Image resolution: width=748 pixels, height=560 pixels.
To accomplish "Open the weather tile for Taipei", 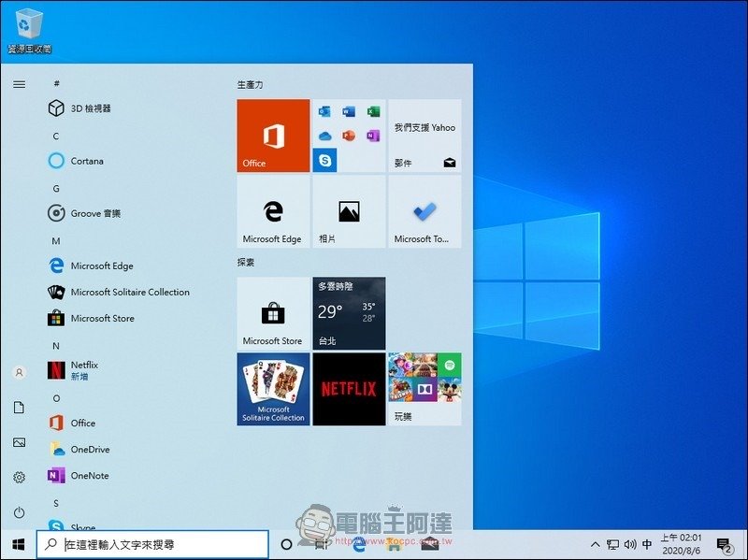I will click(349, 313).
